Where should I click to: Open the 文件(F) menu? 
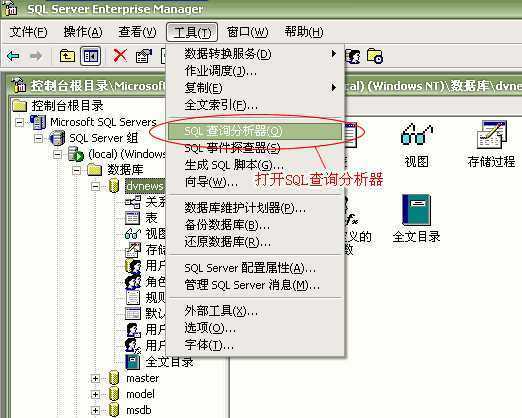[28, 32]
